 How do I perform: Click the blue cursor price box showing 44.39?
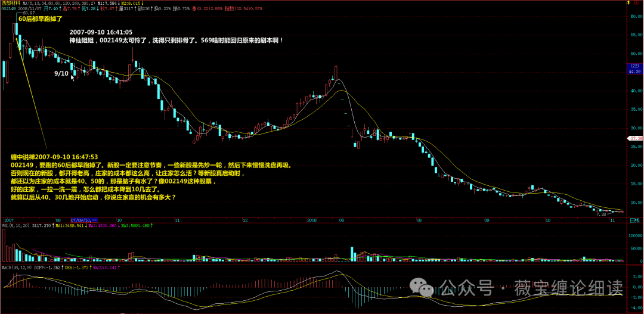click(x=634, y=69)
